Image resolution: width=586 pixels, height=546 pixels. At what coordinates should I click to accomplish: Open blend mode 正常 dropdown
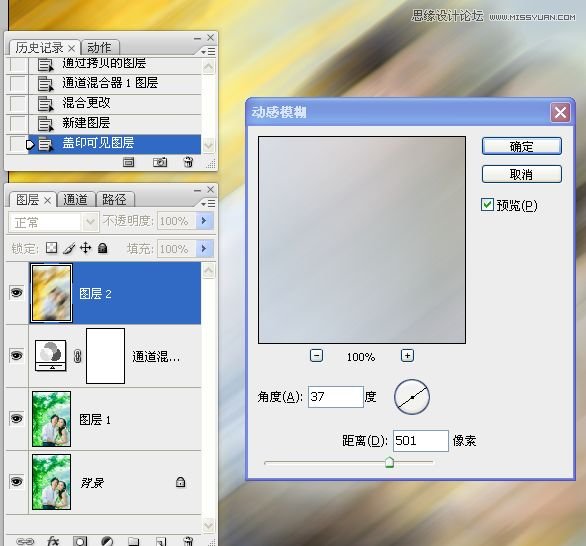pos(90,222)
